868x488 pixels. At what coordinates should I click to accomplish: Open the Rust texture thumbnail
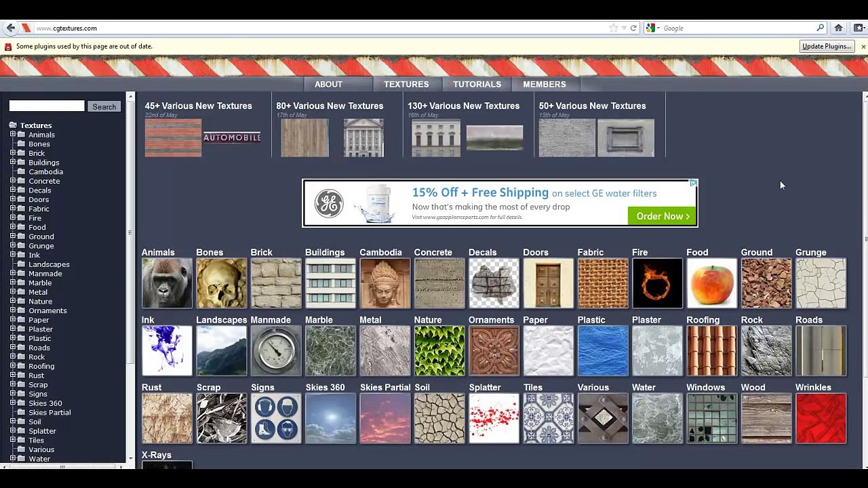point(167,418)
